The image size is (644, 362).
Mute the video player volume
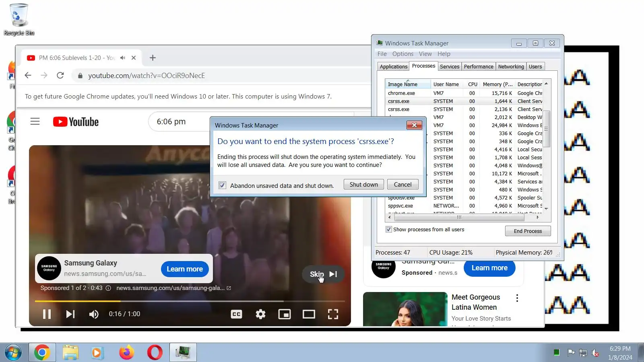coord(94,314)
